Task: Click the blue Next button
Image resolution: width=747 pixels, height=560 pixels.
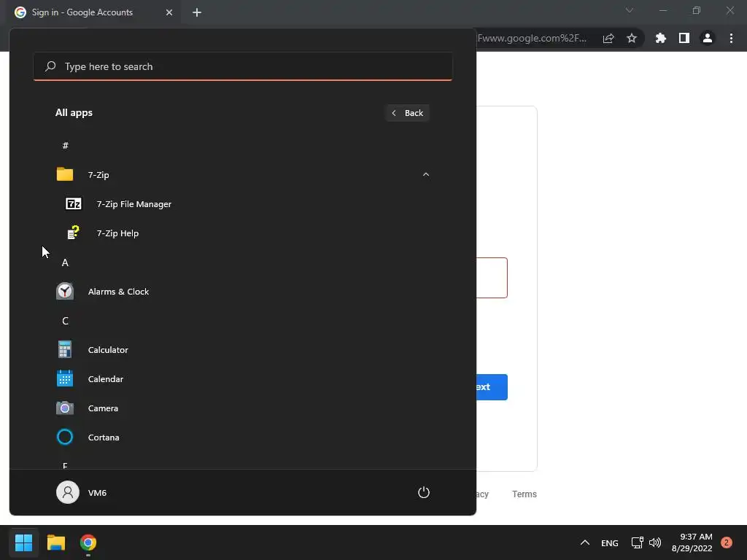Action: coord(491,387)
